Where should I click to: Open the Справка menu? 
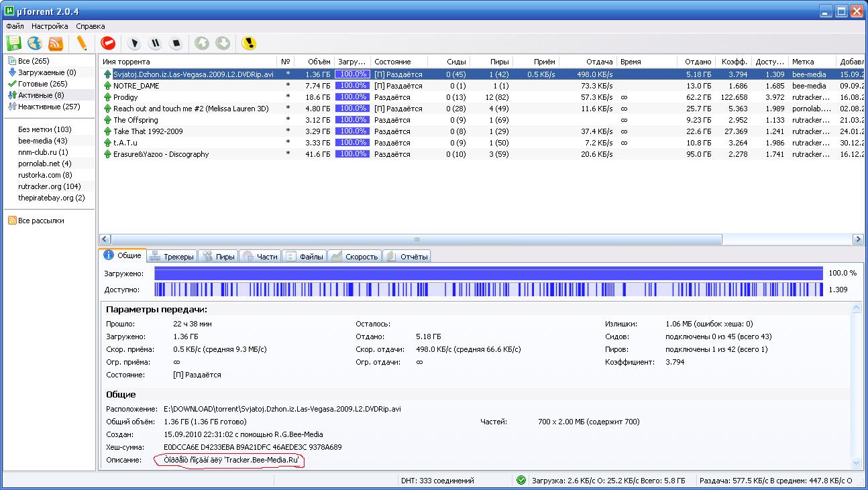click(91, 26)
